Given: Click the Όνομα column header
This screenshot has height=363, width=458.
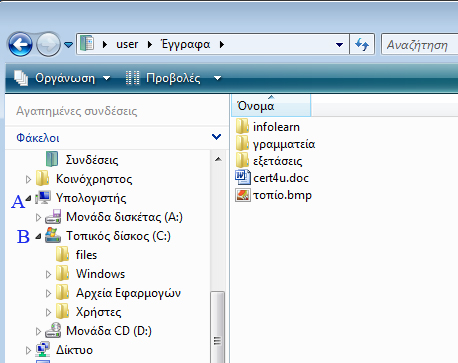Looking at the screenshot, I should pos(271,106).
